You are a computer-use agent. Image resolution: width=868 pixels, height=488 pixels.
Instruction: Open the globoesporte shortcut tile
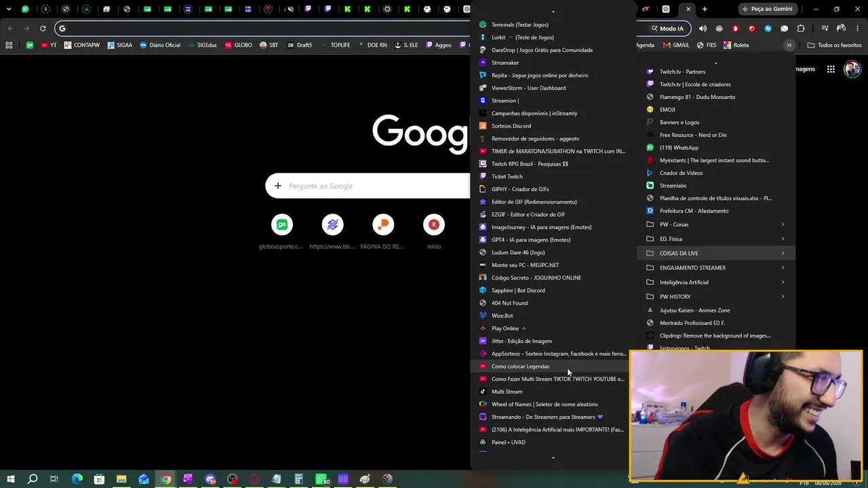point(281,232)
